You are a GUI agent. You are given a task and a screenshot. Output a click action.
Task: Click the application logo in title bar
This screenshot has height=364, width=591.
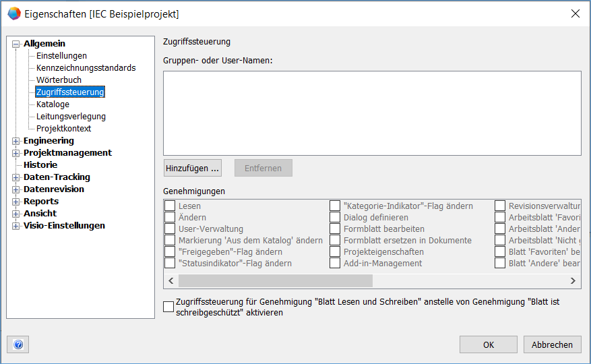click(13, 13)
